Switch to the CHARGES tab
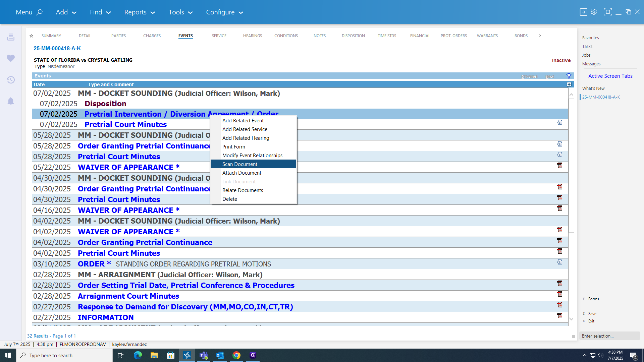 [152, 36]
